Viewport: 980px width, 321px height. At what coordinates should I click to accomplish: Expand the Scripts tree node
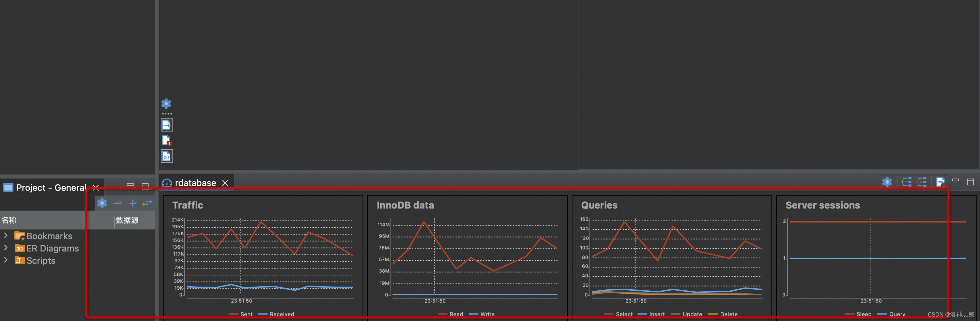(6, 260)
